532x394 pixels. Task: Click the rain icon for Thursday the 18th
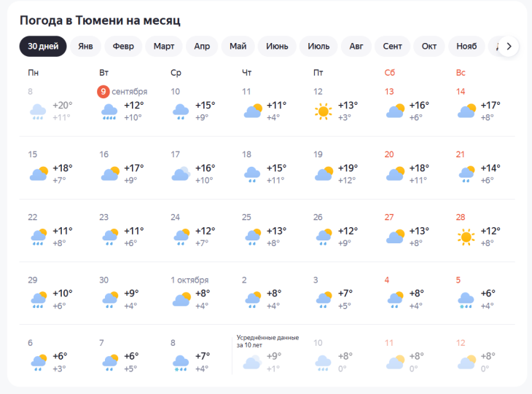[253, 174]
